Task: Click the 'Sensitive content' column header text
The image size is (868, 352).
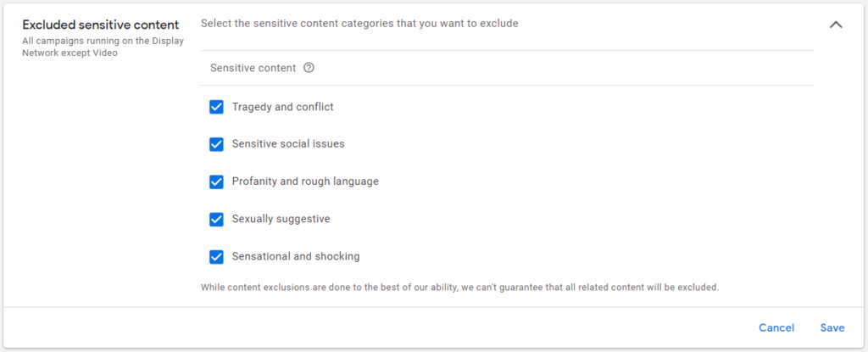Action: [x=253, y=68]
